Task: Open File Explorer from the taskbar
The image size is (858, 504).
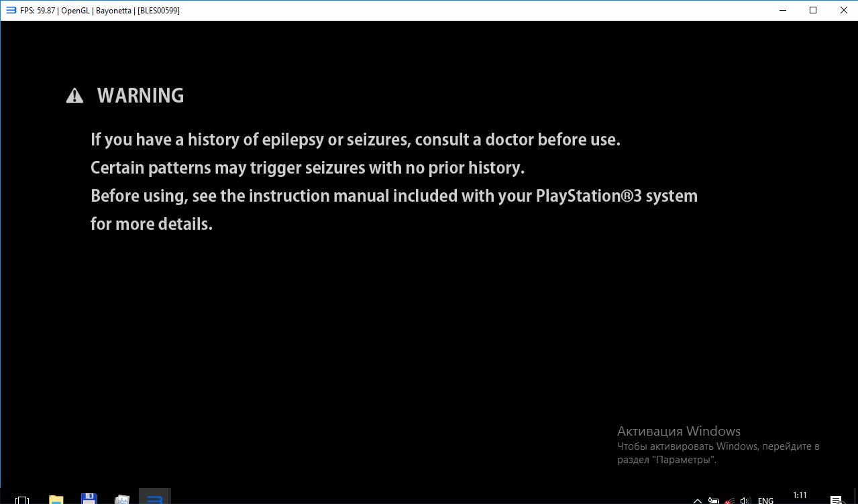Action: coord(56,499)
